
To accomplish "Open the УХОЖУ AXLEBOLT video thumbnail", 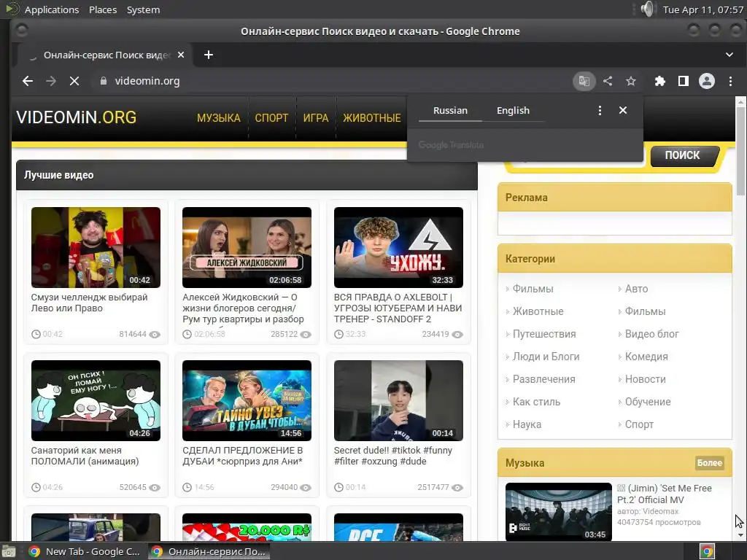I will coord(398,248).
